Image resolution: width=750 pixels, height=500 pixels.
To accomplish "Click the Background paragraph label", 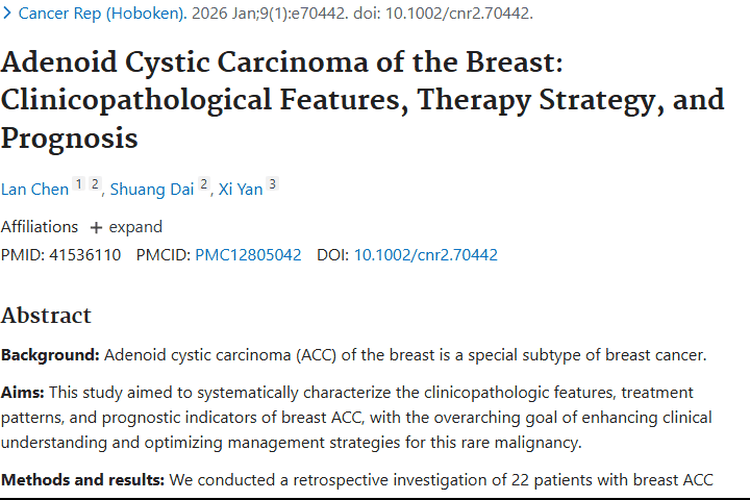I will 49,355.
